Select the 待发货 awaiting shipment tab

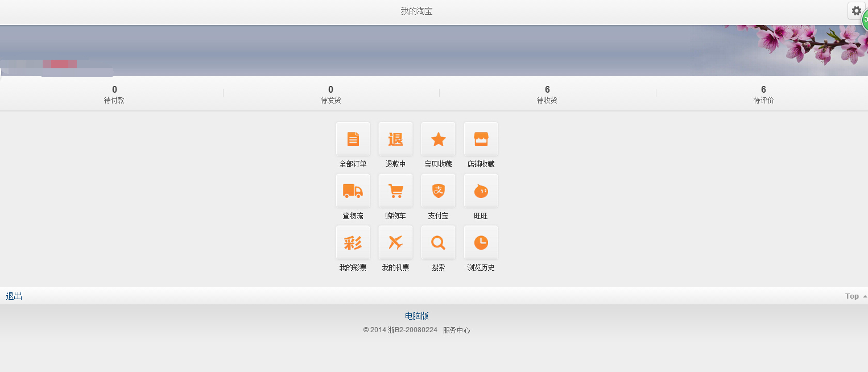point(330,94)
